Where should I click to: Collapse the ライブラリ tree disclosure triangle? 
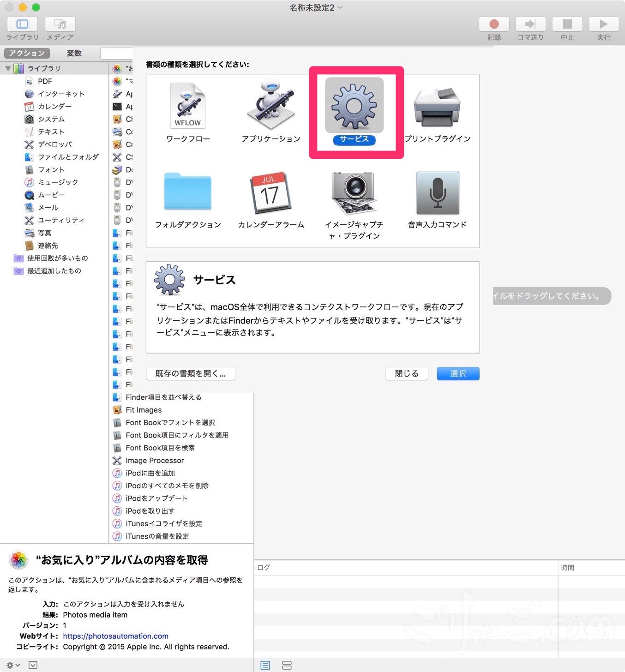[x=8, y=68]
